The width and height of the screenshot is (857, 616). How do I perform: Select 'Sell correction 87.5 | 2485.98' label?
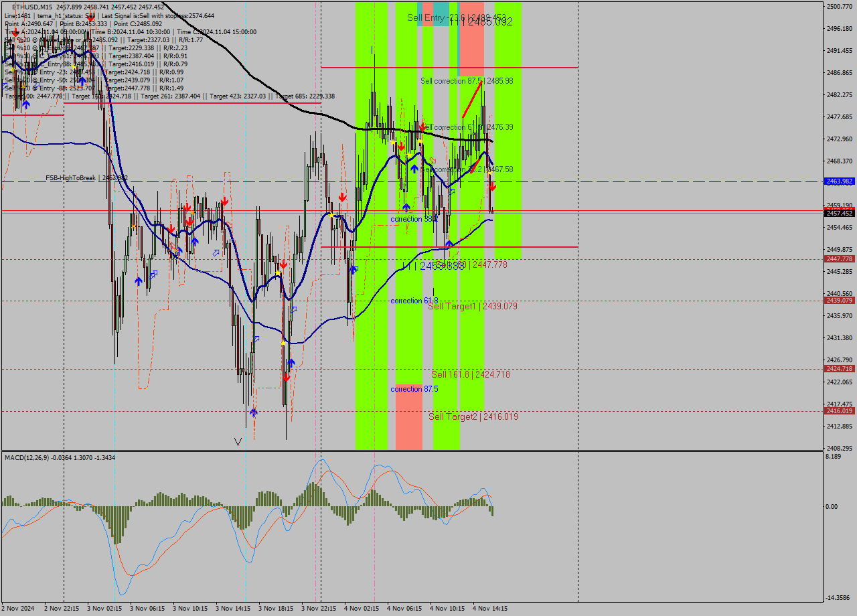pos(467,81)
